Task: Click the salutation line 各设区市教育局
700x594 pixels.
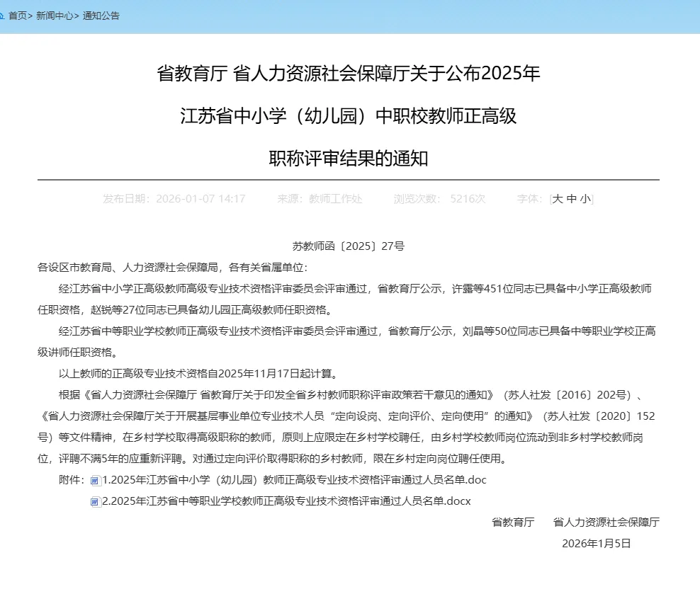Action: 172,268
